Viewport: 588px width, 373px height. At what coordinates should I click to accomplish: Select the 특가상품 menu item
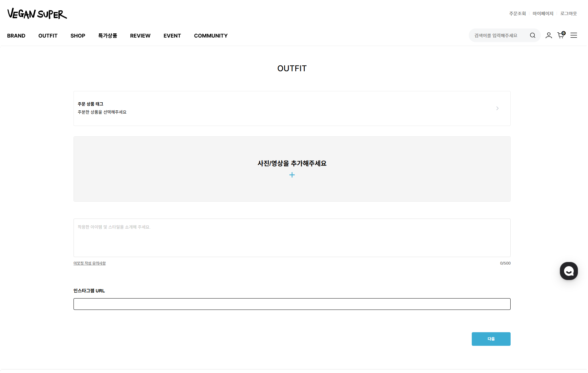(107, 36)
